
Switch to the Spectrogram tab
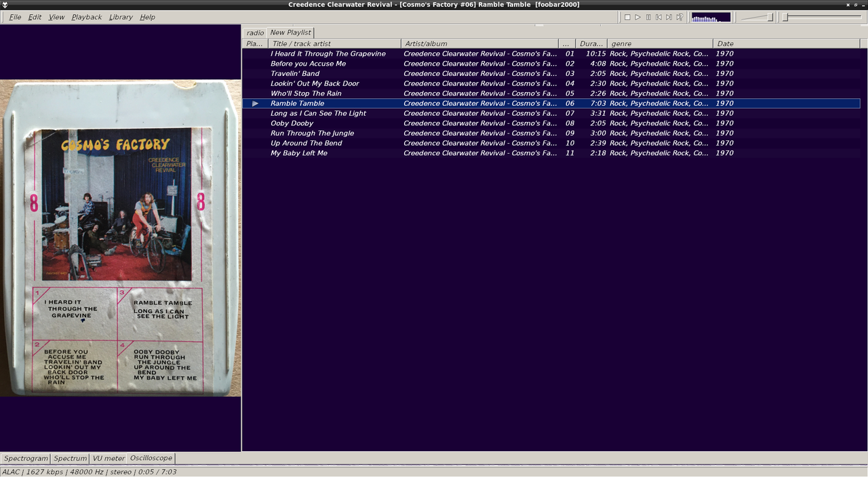pyautogui.click(x=26, y=459)
